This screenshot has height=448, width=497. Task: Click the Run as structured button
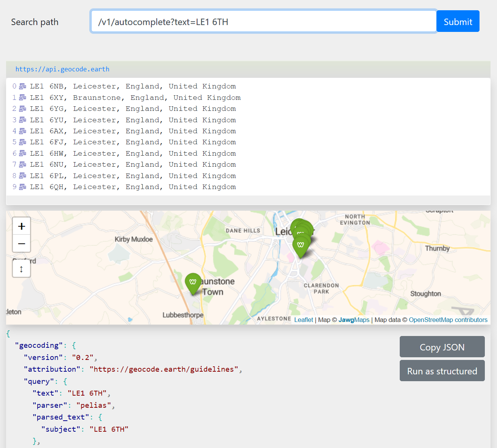coord(442,371)
